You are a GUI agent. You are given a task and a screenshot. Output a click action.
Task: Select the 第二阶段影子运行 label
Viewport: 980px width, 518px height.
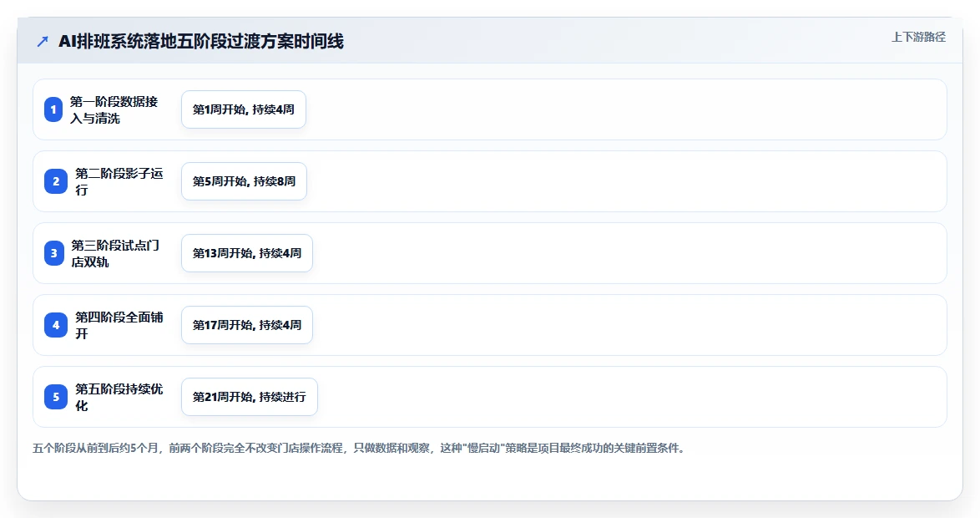[119, 181]
